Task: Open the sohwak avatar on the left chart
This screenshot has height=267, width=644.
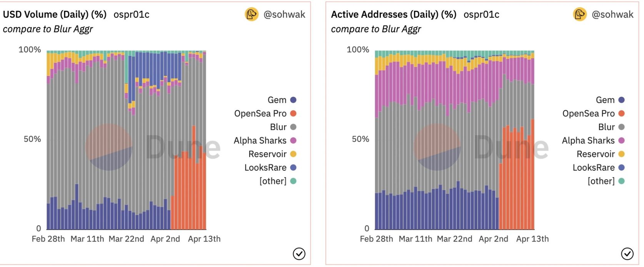Action: [x=252, y=15]
